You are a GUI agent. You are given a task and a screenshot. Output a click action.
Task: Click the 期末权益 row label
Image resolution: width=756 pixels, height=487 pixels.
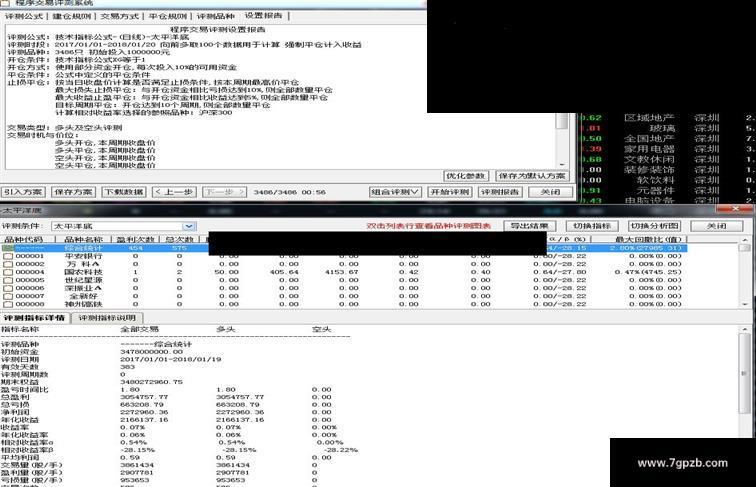pos(20,382)
